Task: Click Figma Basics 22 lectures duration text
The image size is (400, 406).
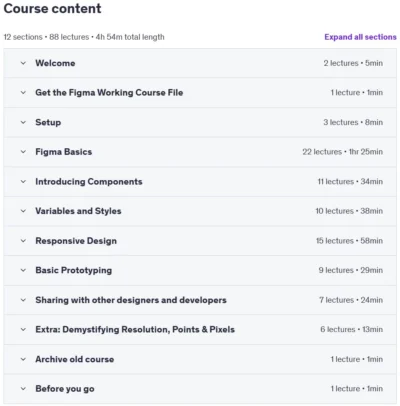Action: point(342,152)
